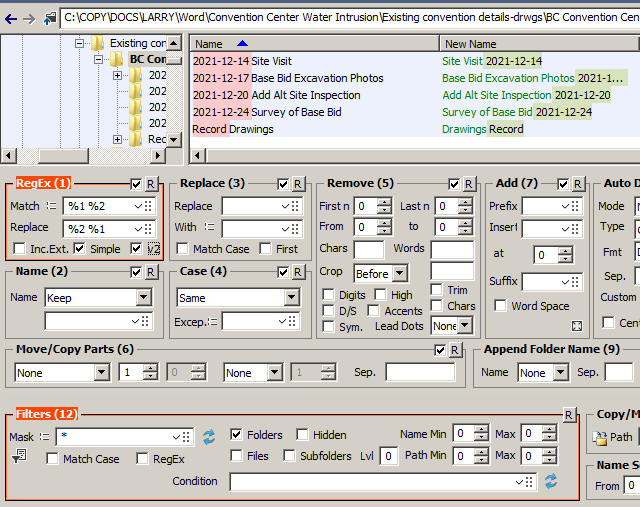Image resolution: width=640 pixels, height=507 pixels.
Task: Open the Lead Dots None dropdown
Action: (x=464, y=326)
